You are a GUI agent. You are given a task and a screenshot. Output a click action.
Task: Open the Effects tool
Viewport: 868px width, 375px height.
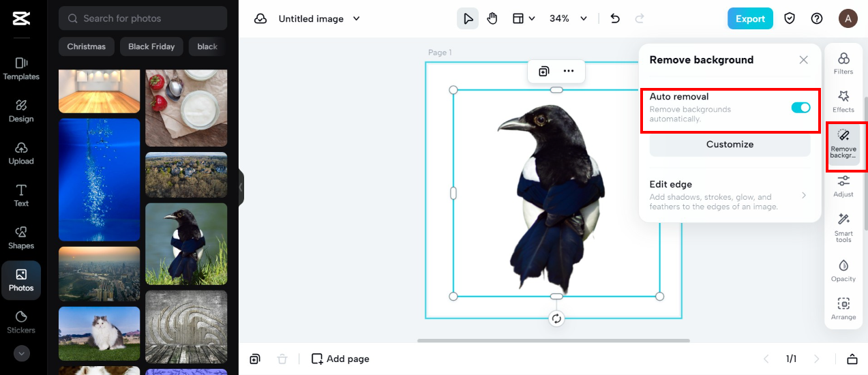(843, 102)
